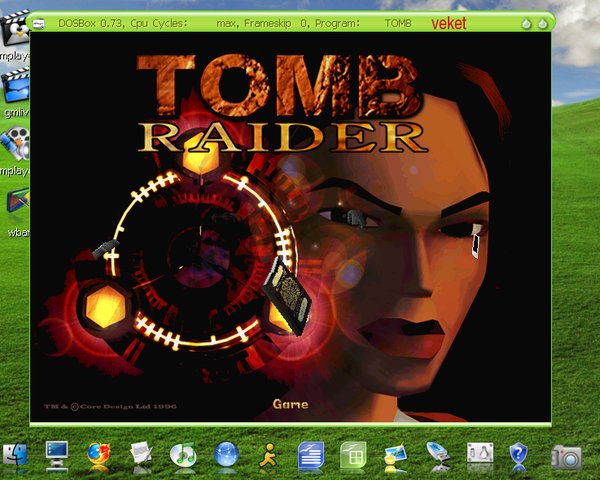The height and width of the screenshot is (480, 600).
Task: Click the USB flash drive dock icon
Action: (x=438, y=453)
